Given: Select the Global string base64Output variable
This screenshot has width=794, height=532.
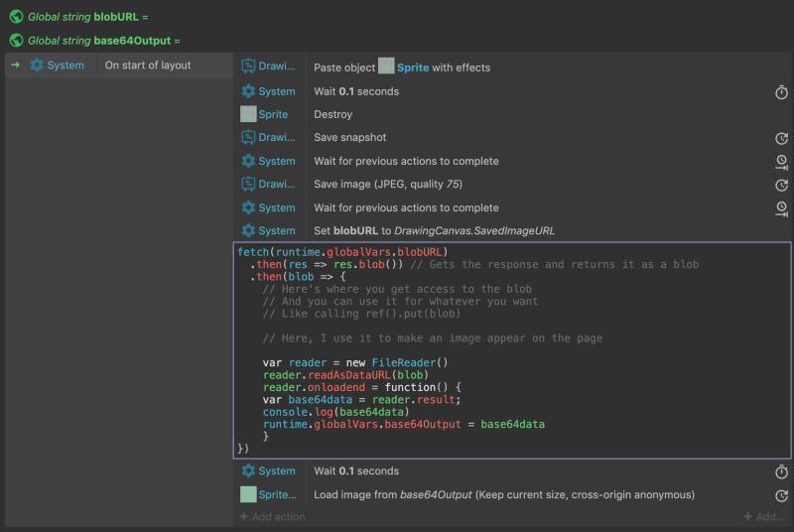Looking at the screenshot, I should pos(104,41).
